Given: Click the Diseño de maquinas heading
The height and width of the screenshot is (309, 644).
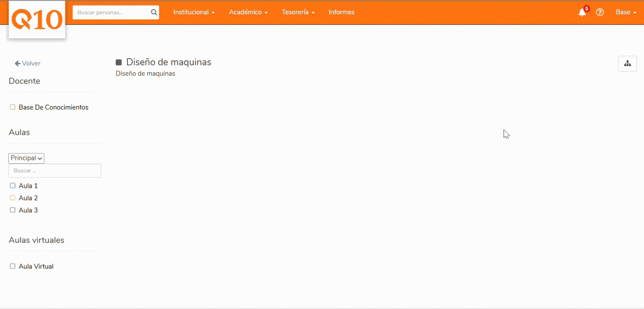Looking at the screenshot, I should tap(169, 62).
